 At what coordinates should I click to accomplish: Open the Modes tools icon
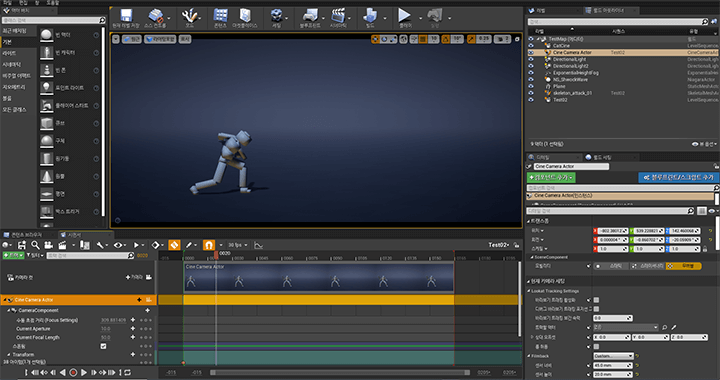[x=189, y=15]
